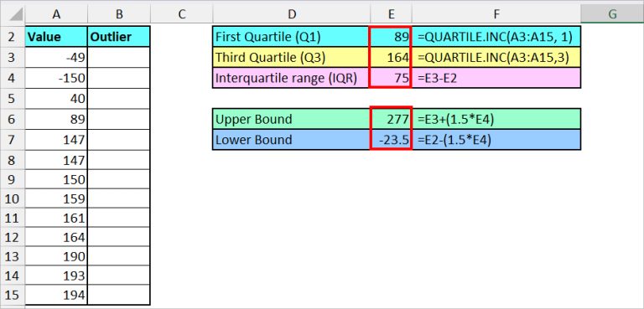This screenshot has width=644, height=309.
Task: Select the IQR value 75
Action: [391, 78]
